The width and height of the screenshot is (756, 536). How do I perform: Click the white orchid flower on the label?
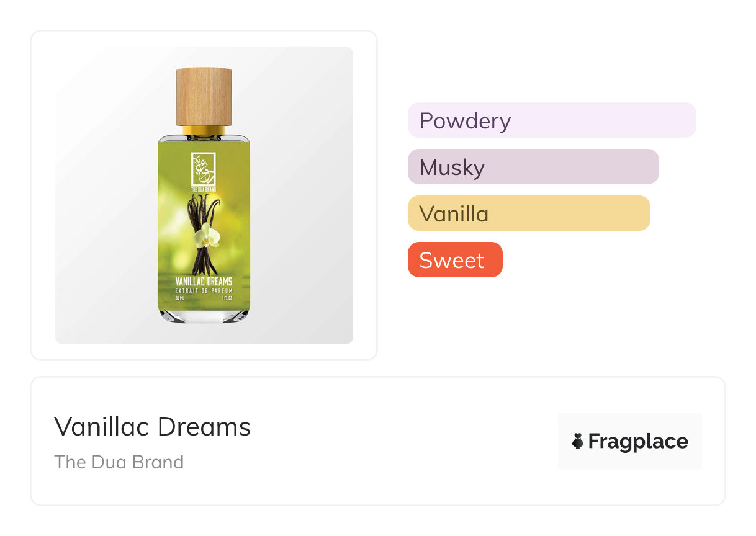pos(211,235)
